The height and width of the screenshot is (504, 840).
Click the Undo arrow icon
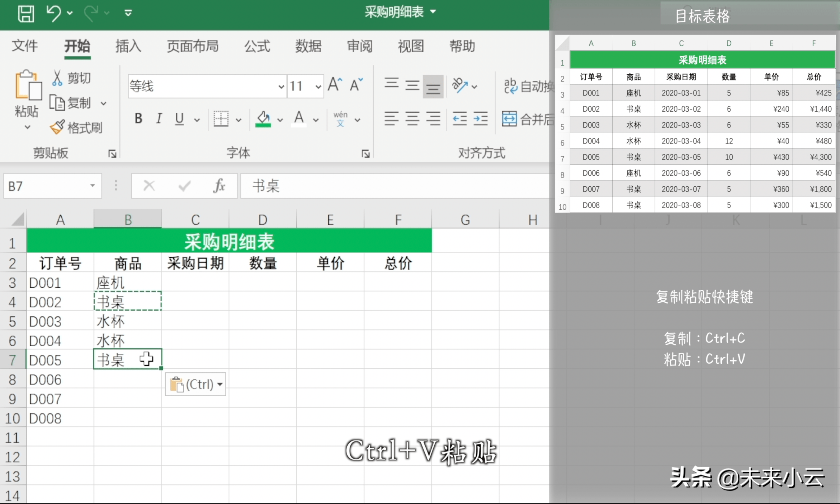(54, 14)
